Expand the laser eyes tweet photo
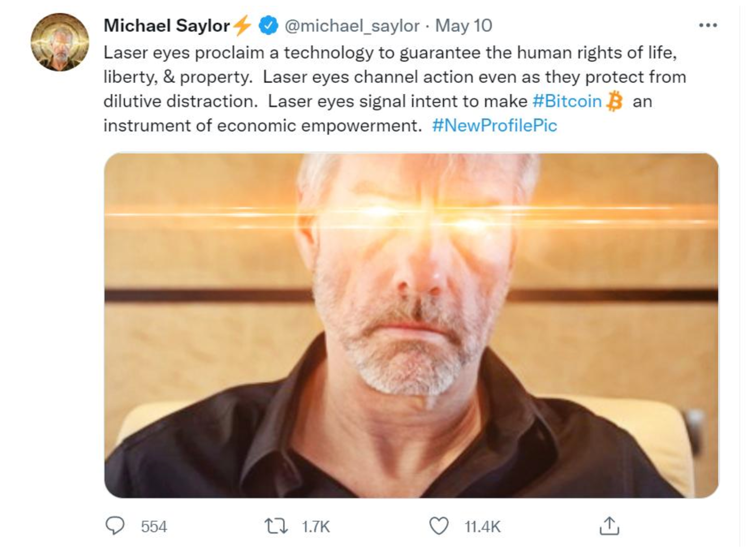The height and width of the screenshot is (560, 751). click(411, 325)
